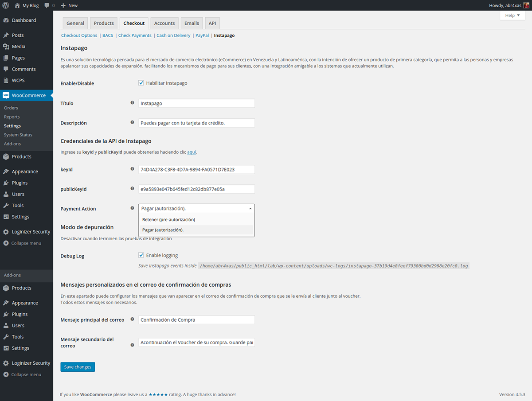Focus the keyId input field
The height and width of the screenshot is (401, 532).
click(x=197, y=169)
